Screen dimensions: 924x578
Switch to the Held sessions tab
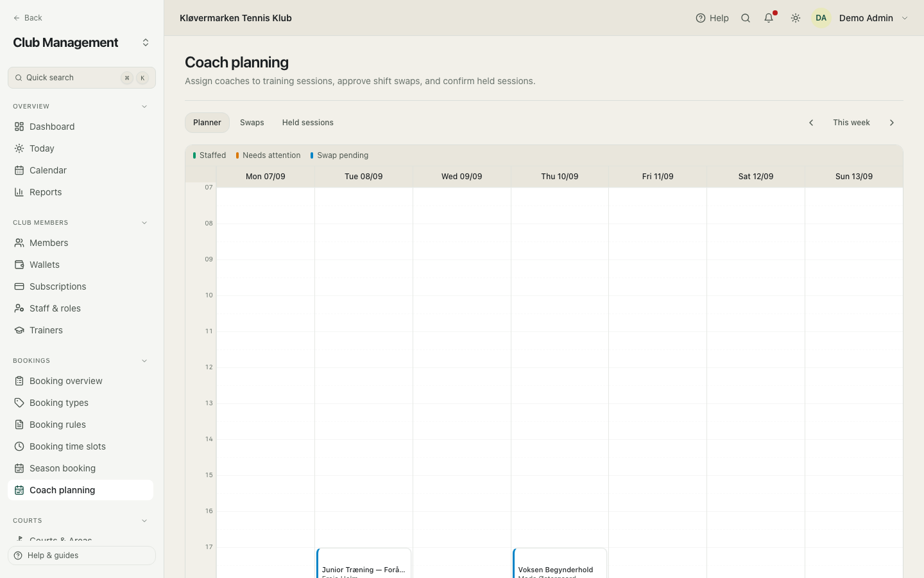click(x=308, y=123)
